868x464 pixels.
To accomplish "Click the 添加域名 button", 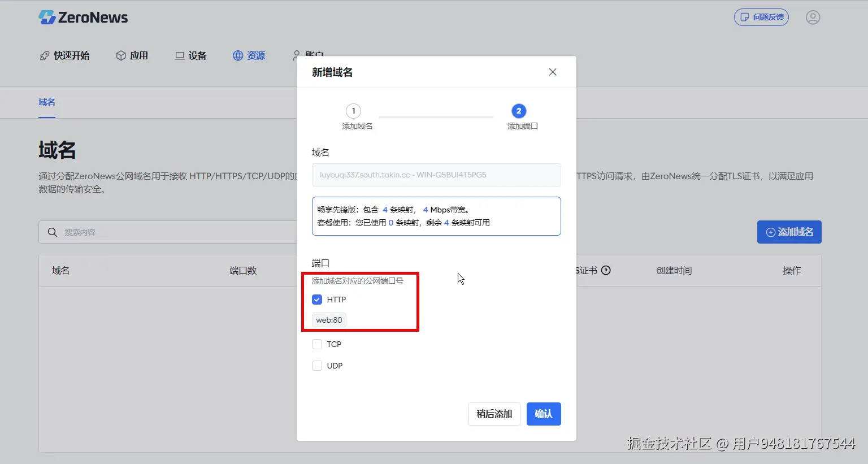I will [789, 232].
